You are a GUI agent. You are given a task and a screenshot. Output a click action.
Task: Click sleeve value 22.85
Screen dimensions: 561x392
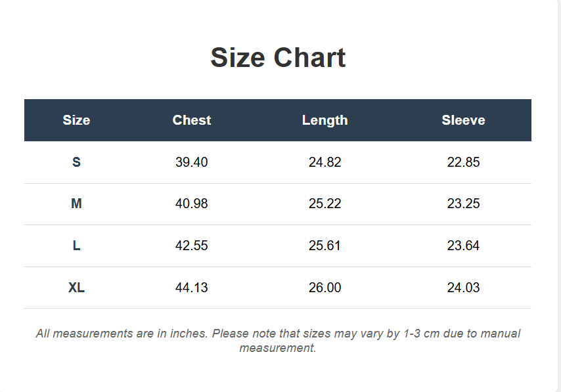pyautogui.click(x=463, y=162)
